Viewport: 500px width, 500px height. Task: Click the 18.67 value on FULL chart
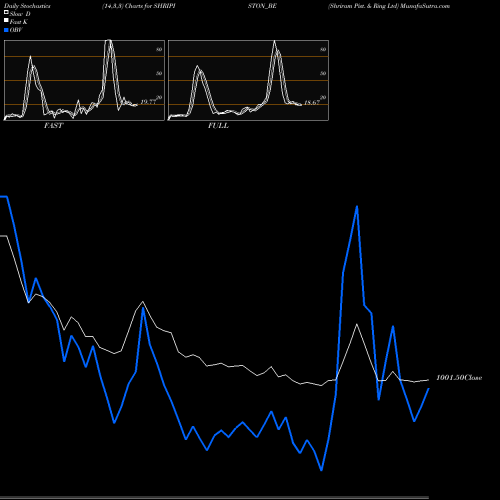coord(312,102)
